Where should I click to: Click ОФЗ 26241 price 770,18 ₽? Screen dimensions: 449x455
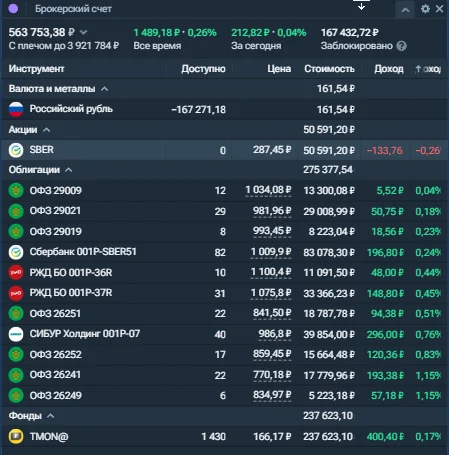tap(272, 375)
